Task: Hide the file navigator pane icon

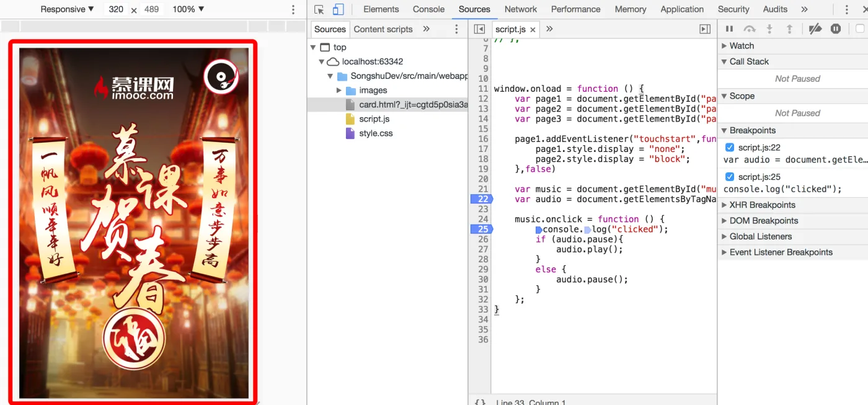Action: click(479, 29)
